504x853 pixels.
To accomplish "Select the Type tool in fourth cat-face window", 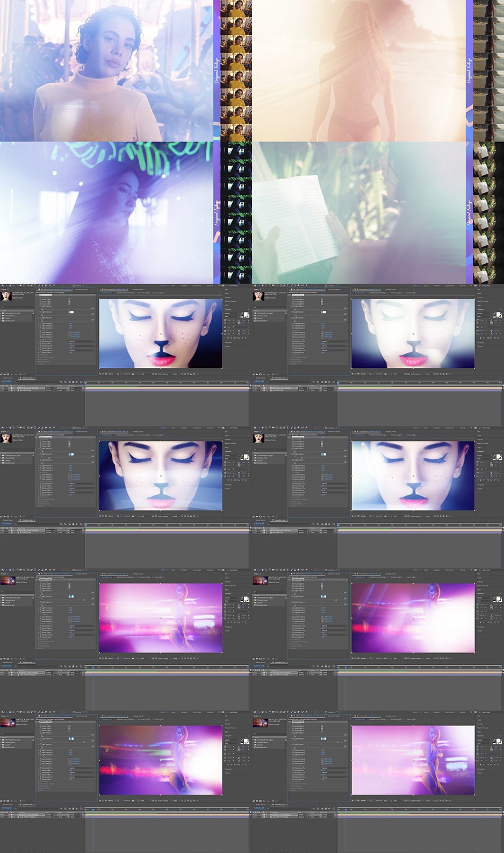I will pyautogui.click(x=287, y=428).
